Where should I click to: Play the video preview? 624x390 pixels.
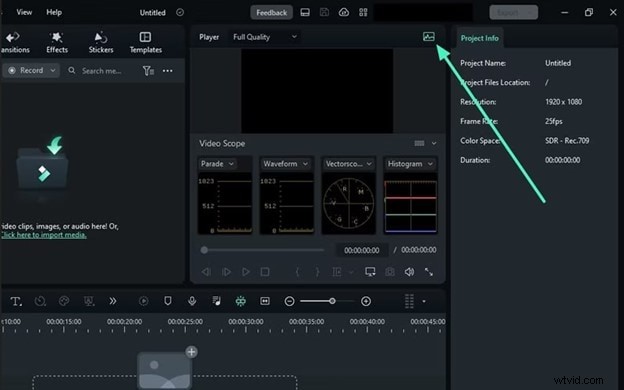point(246,272)
